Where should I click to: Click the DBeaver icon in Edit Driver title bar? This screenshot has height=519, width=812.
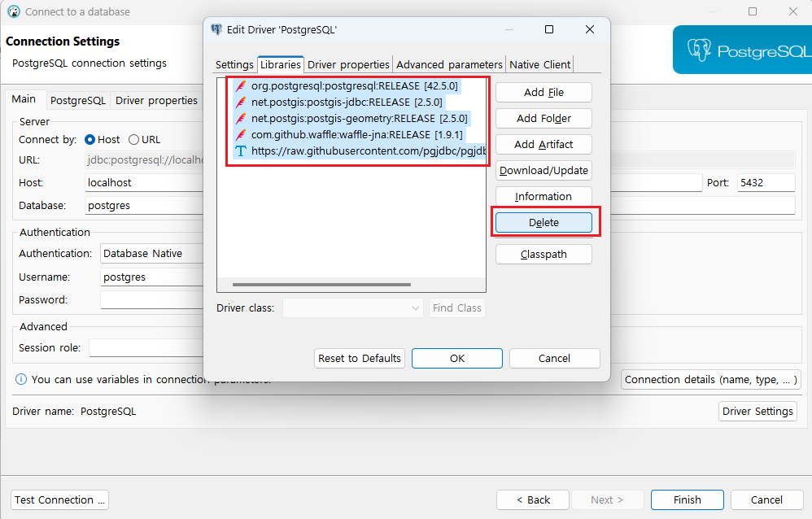(216, 29)
